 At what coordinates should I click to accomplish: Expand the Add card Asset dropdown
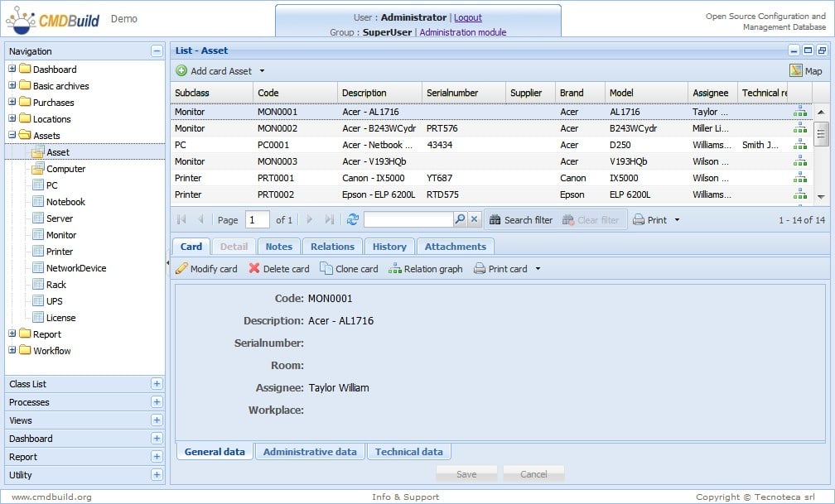point(263,71)
